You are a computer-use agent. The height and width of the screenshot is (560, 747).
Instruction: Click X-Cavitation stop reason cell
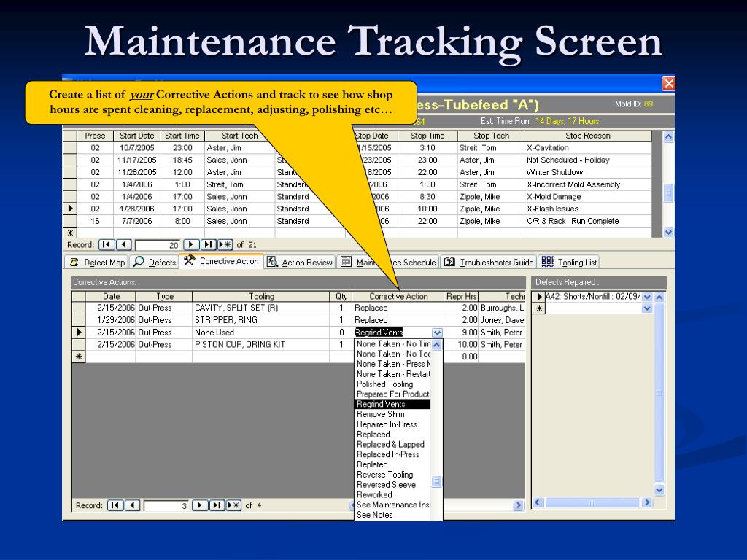[x=588, y=148]
